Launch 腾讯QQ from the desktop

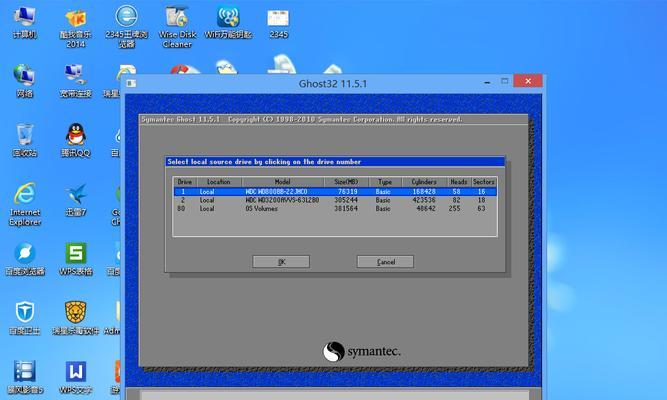click(x=76, y=135)
